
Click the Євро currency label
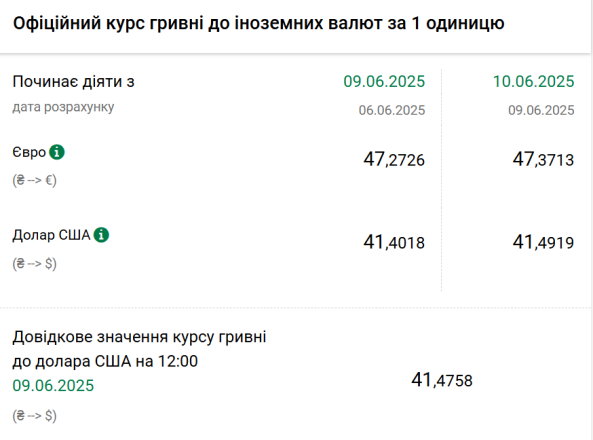29,152
